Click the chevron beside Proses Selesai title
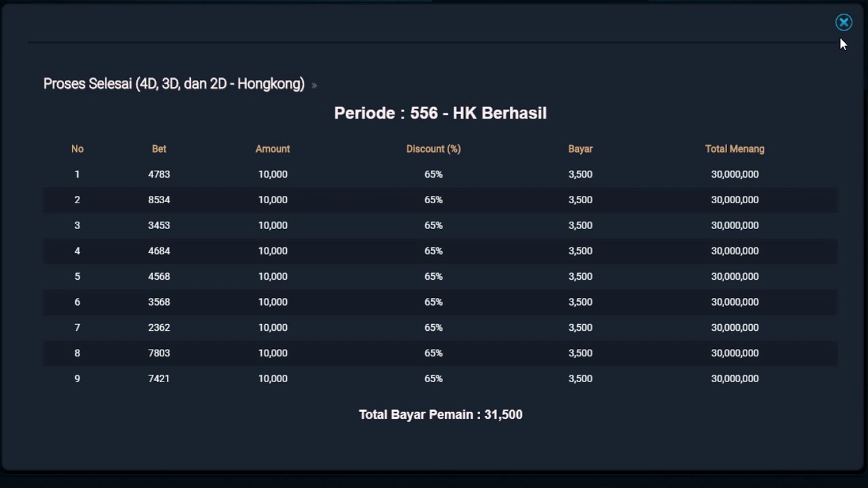This screenshot has height=488, width=868. click(314, 85)
